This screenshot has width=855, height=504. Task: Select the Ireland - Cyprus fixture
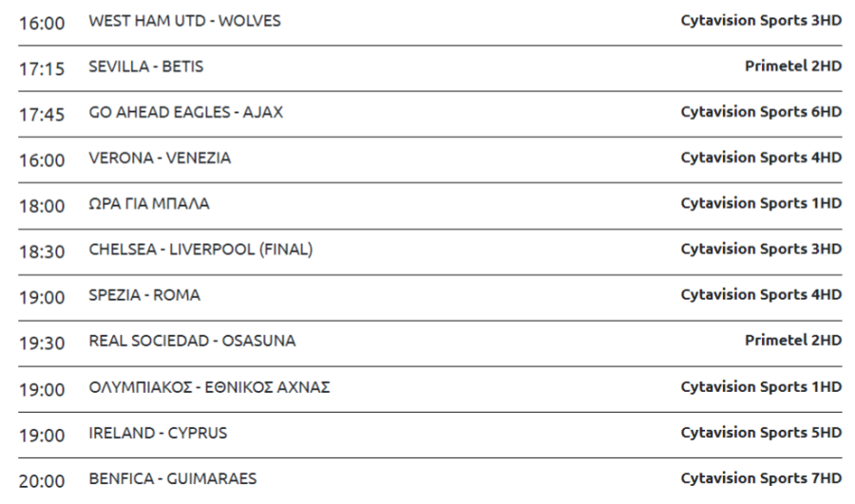tap(158, 433)
